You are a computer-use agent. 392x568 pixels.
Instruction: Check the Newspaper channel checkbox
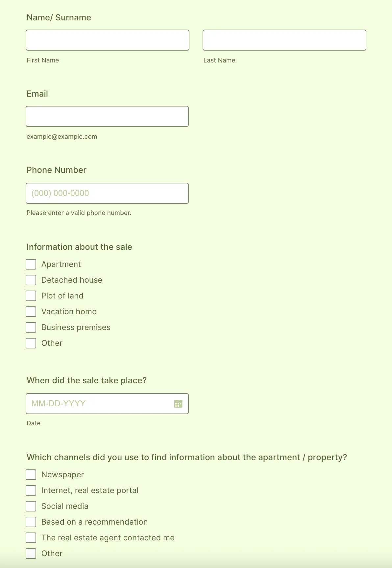click(31, 475)
